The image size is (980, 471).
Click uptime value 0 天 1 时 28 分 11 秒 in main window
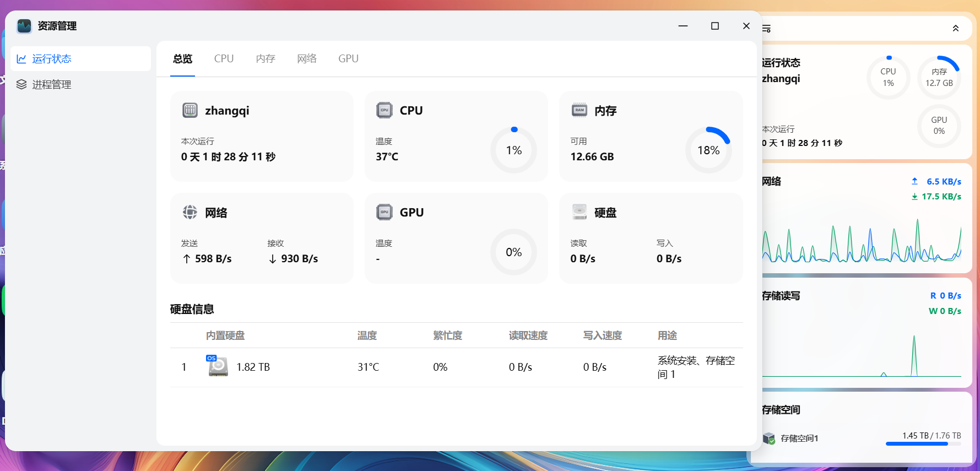coord(228,157)
